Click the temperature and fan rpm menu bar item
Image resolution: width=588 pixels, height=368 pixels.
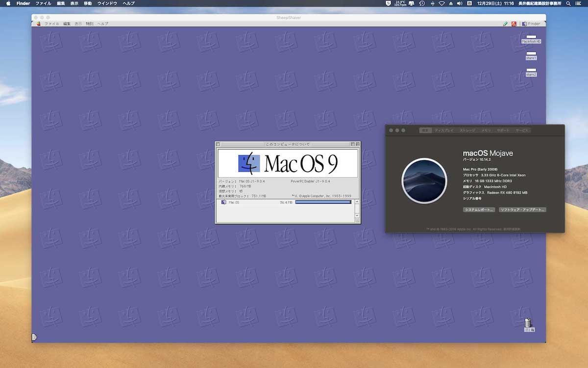400,3
